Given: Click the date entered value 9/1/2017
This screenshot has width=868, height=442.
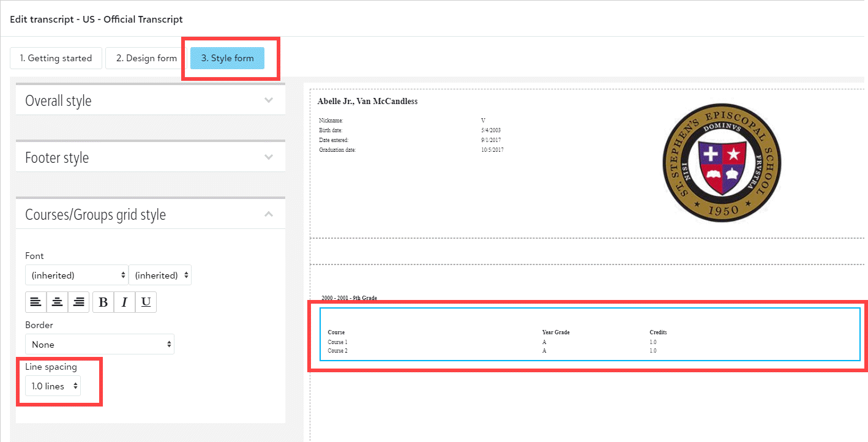Looking at the screenshot, I should click(x=492, y=140).
